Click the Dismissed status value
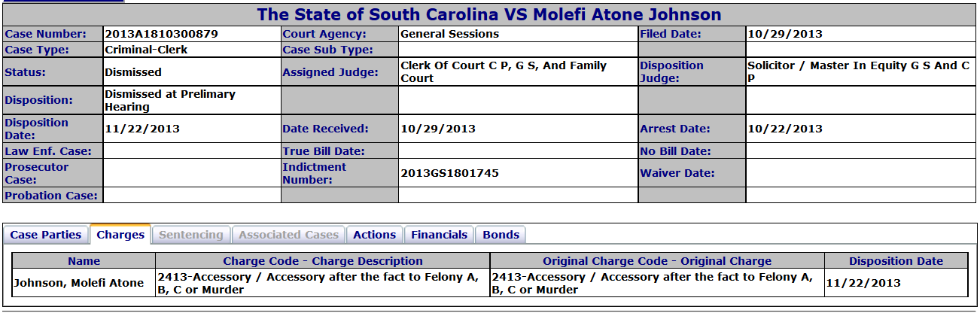The height and width of the screenshot is (313, 980). 133,72
